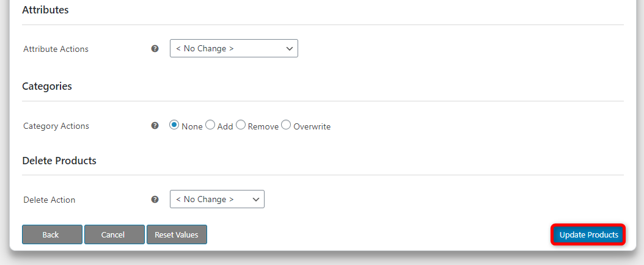The height and width of the screenshot is (265, 644).
Task: Click the Attribute Actions field label
Action: pos(56,49)
